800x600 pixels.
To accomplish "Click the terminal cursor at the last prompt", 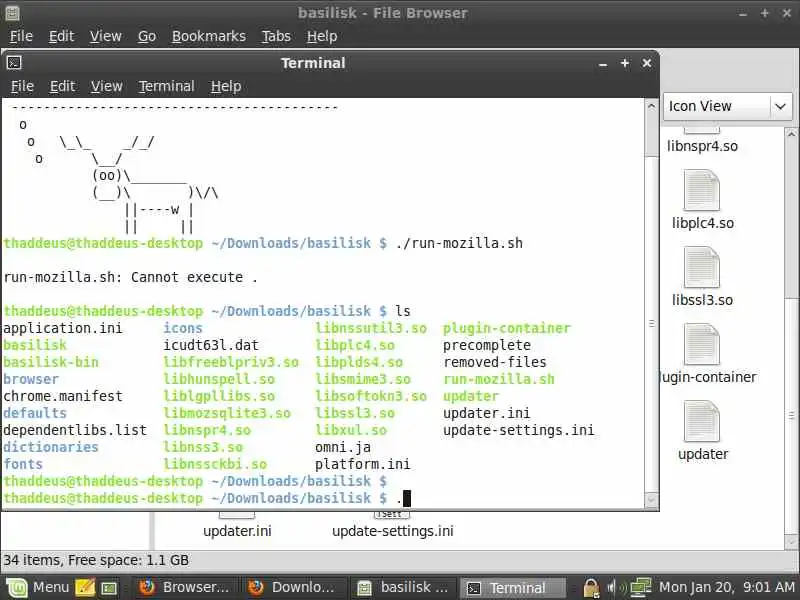I will [x=407, y=498].
